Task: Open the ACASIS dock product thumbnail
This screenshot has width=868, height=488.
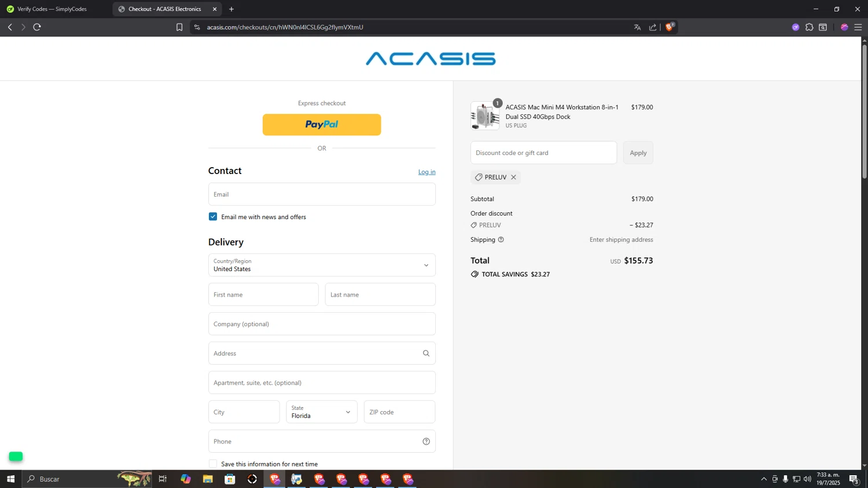Action: 485,116
